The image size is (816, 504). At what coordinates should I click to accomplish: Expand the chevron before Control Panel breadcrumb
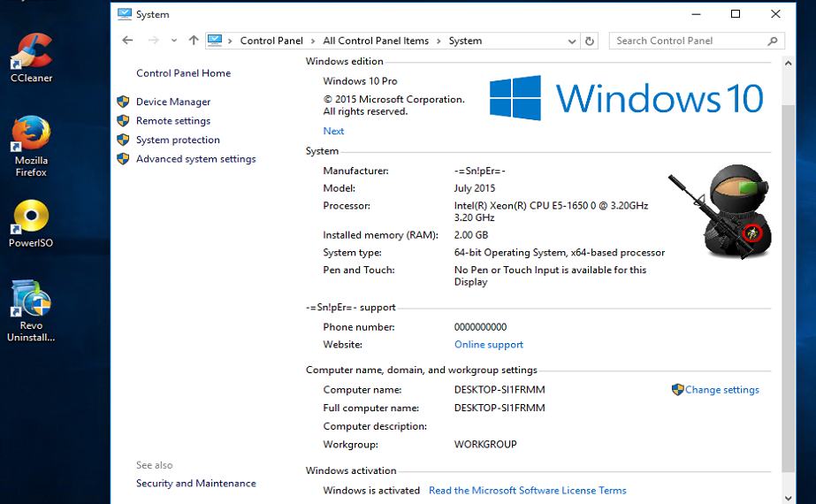coord(230,42)
